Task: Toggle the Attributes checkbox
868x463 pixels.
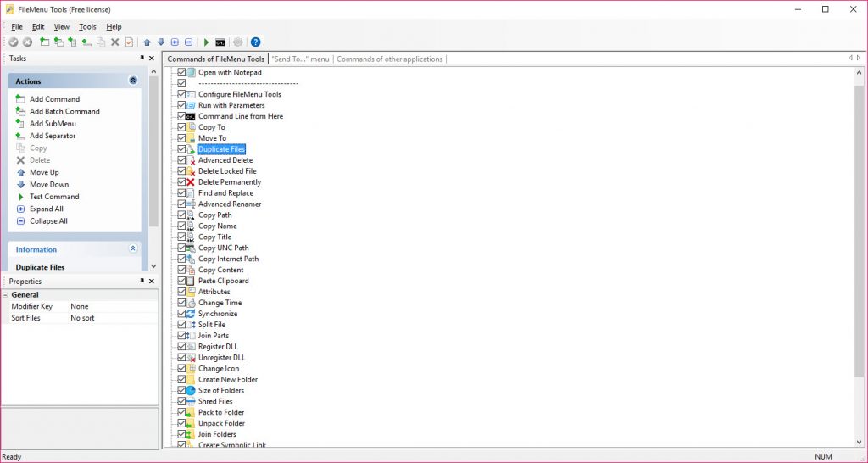Action: (181, 292)
